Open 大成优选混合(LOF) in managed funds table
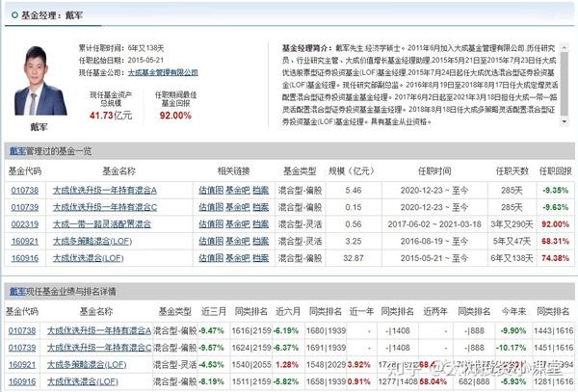Screen dimensions: 578x392 (x=88, y=258)
